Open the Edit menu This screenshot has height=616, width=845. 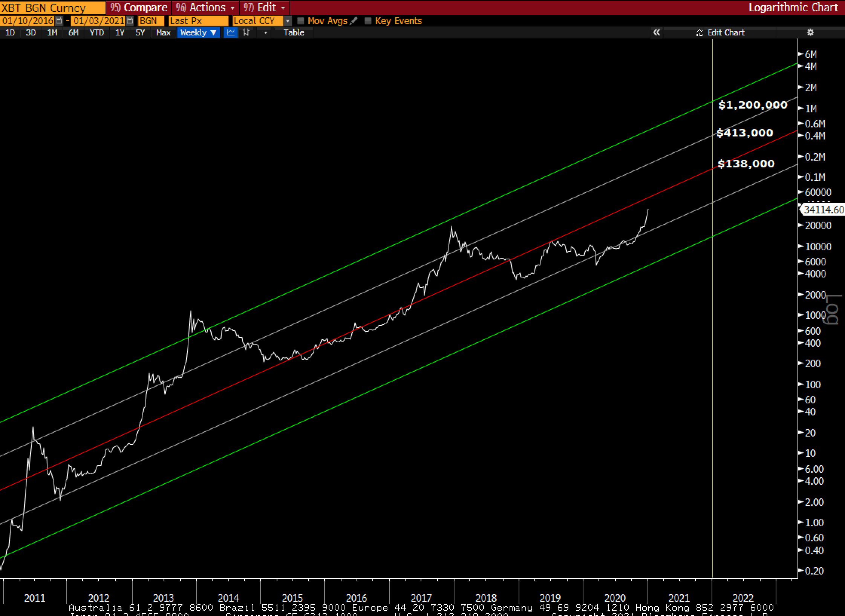pyautogui.click(x=265, y=8)
